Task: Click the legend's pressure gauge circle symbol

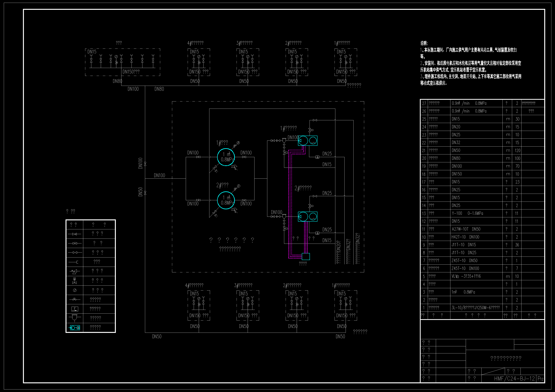Action: [x=75, y=290]
